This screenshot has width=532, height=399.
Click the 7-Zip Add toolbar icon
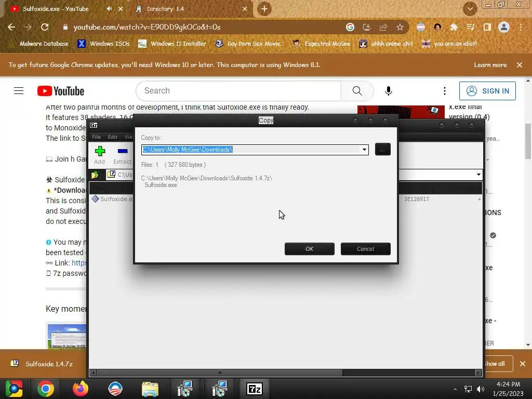(99, 155)
